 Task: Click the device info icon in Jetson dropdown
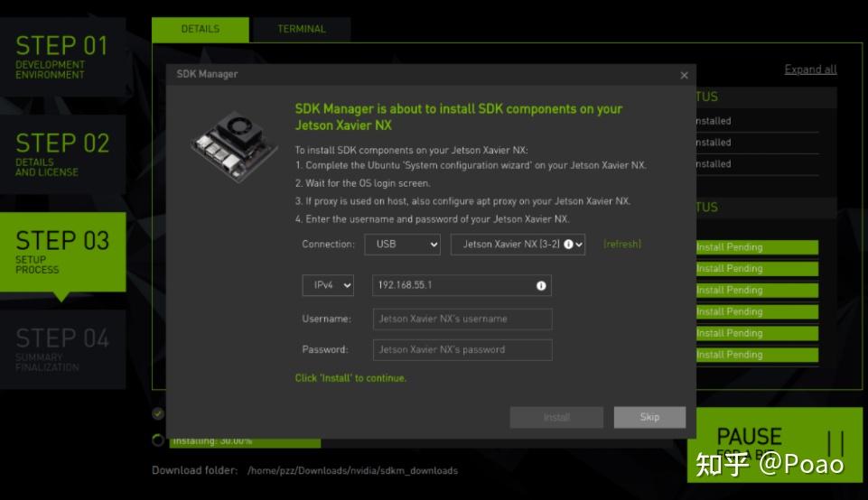(x=568, y=244)
